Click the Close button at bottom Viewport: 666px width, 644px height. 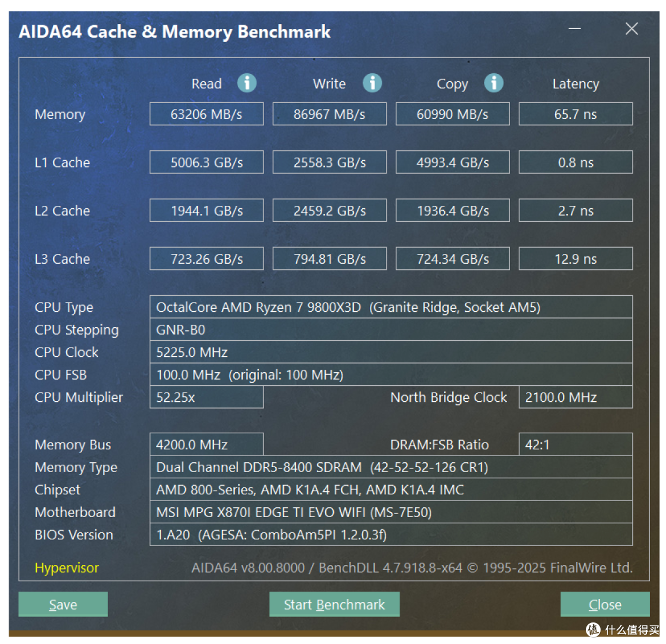(x=605, y=604)
